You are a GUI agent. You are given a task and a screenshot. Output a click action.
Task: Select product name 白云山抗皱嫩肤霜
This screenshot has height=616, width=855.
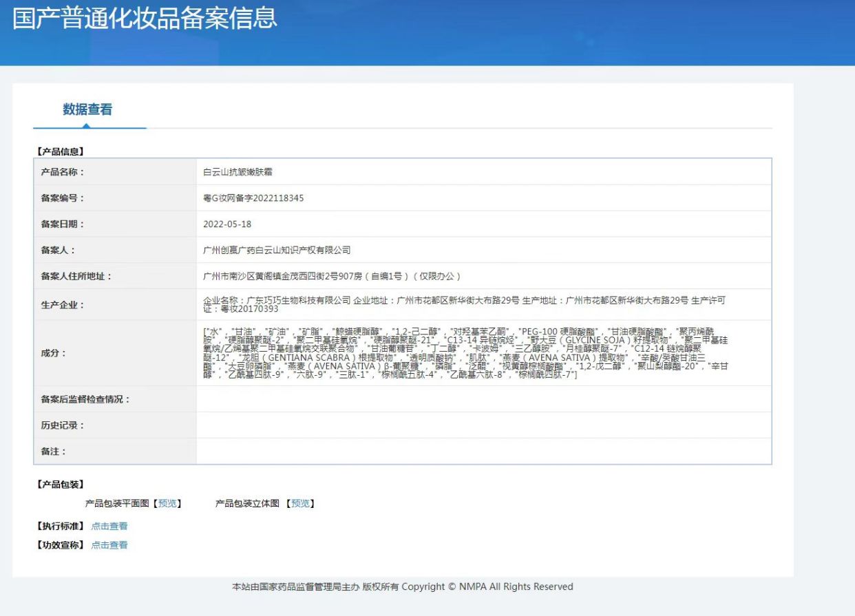coord(237,172)
